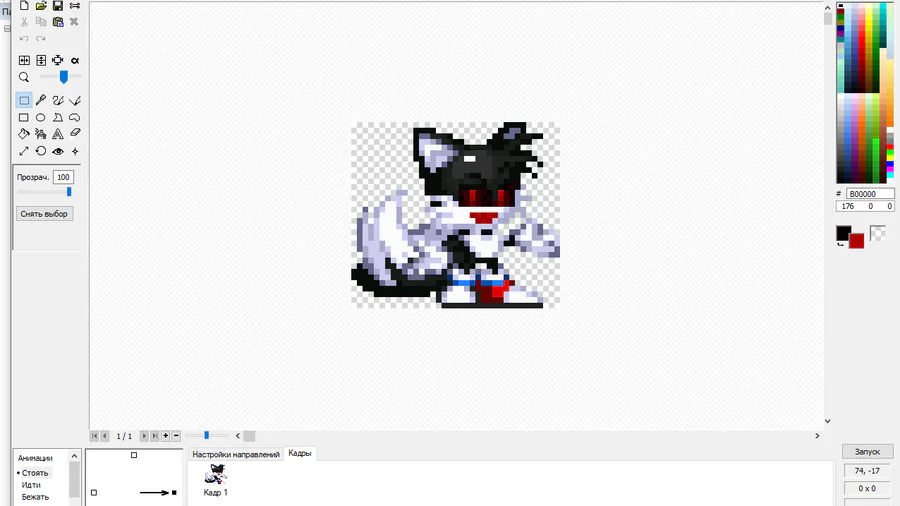Click canvas vertical scrollbar up arrow

coord(828,7)
